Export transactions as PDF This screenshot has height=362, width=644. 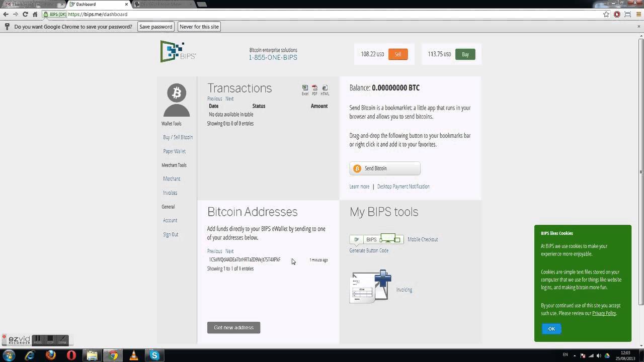pyautogui.click(x=314, y=90)
